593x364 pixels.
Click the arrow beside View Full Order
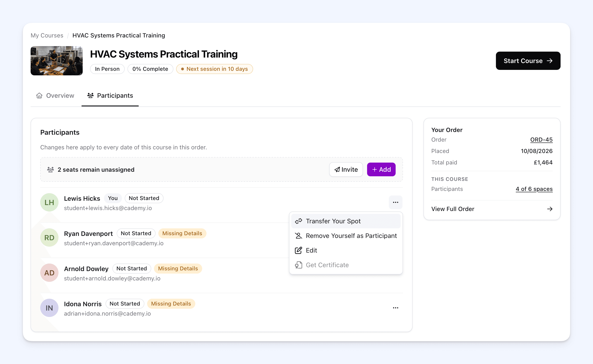549,209
